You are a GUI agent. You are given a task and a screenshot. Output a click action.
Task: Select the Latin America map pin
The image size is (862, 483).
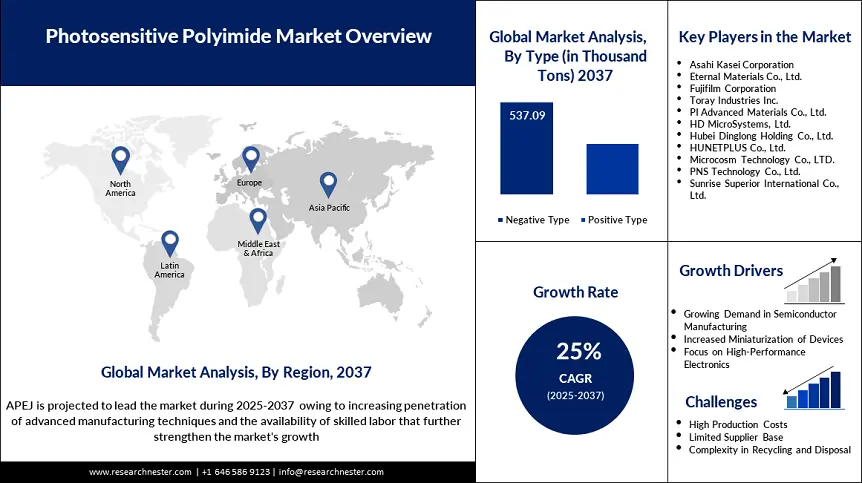(170, 243)
